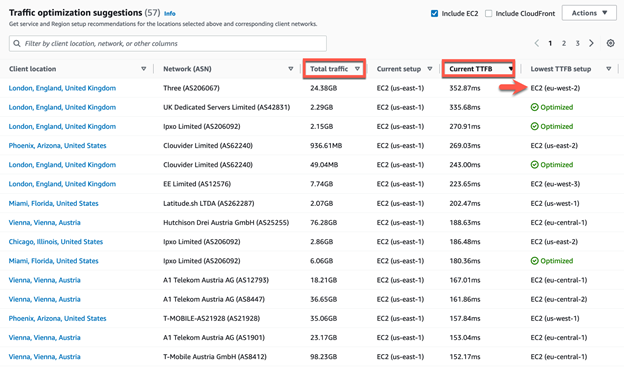Click the Three (AS206067) network cell
The image size is (624, 371).
191,88
